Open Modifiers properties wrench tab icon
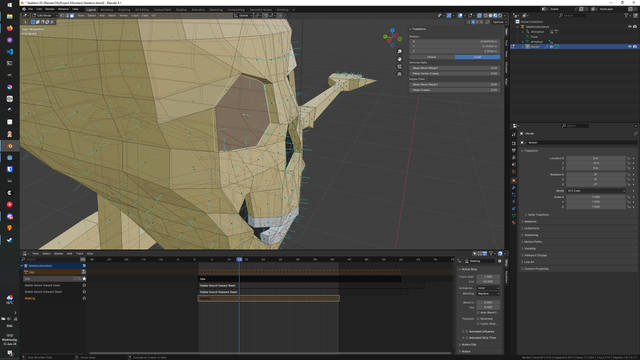 (x=513, y=187)
